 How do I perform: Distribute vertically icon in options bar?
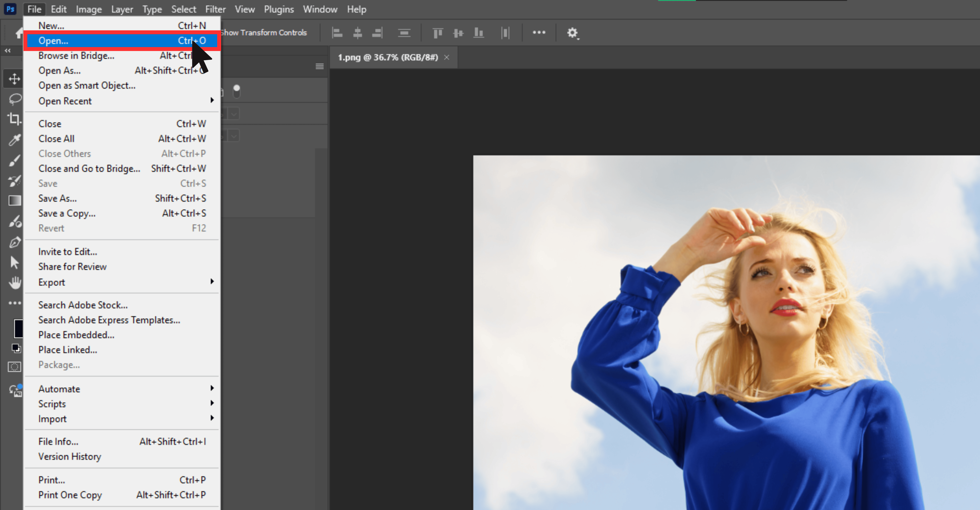tap(404, 33)
